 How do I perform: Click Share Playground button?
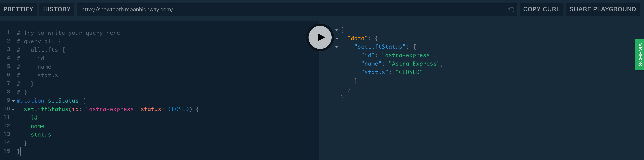click(x=603, y=9)
